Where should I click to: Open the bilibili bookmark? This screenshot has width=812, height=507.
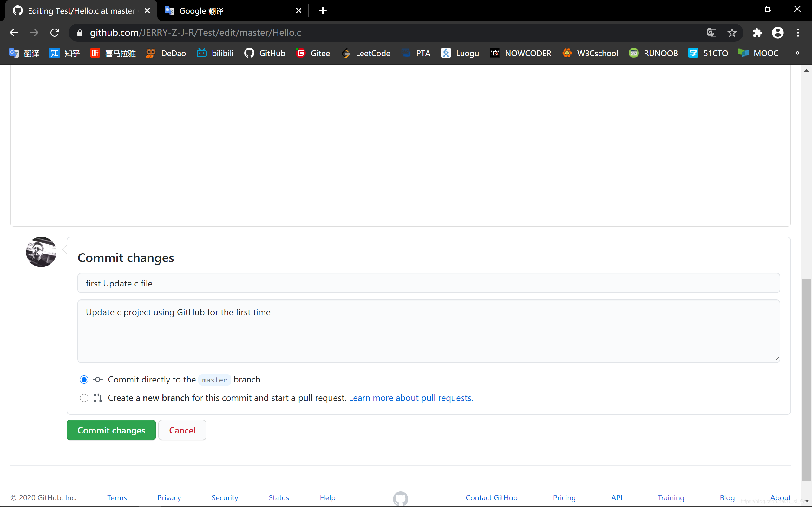[x=215, y=53]
